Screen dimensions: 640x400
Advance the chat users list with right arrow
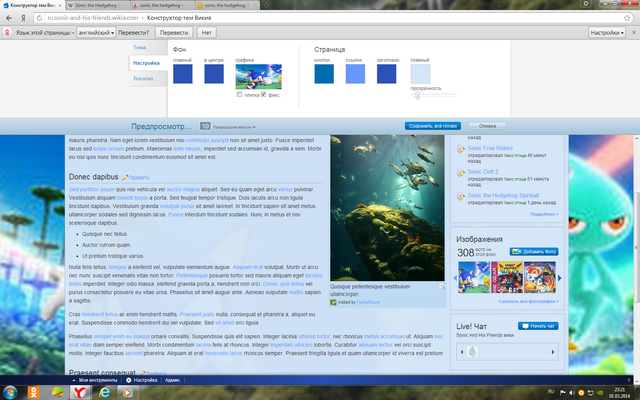(553, 352)
